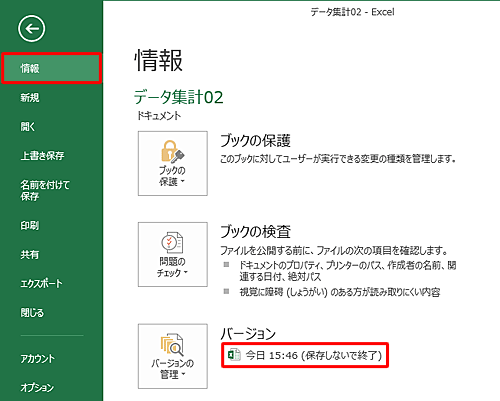Go to the 印刷 page
The height and width of the screenshot is (401, 500).
(30, 225)
